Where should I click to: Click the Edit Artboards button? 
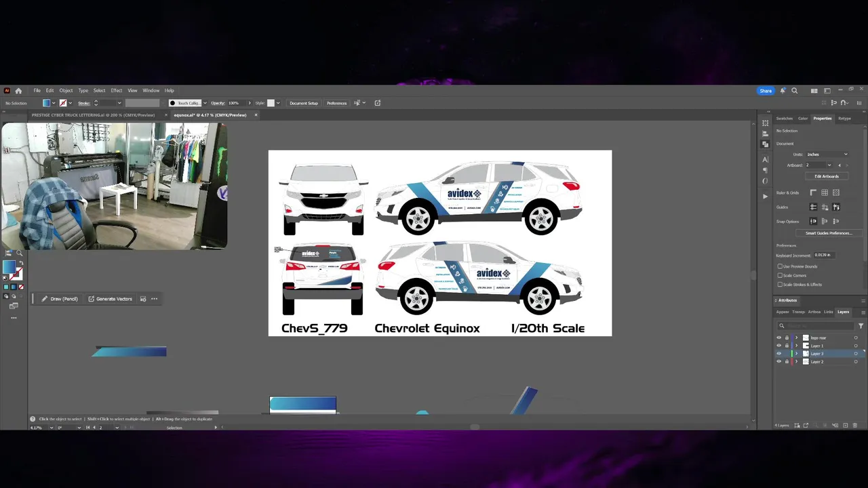pyautogui.click(x=827, y=176)
